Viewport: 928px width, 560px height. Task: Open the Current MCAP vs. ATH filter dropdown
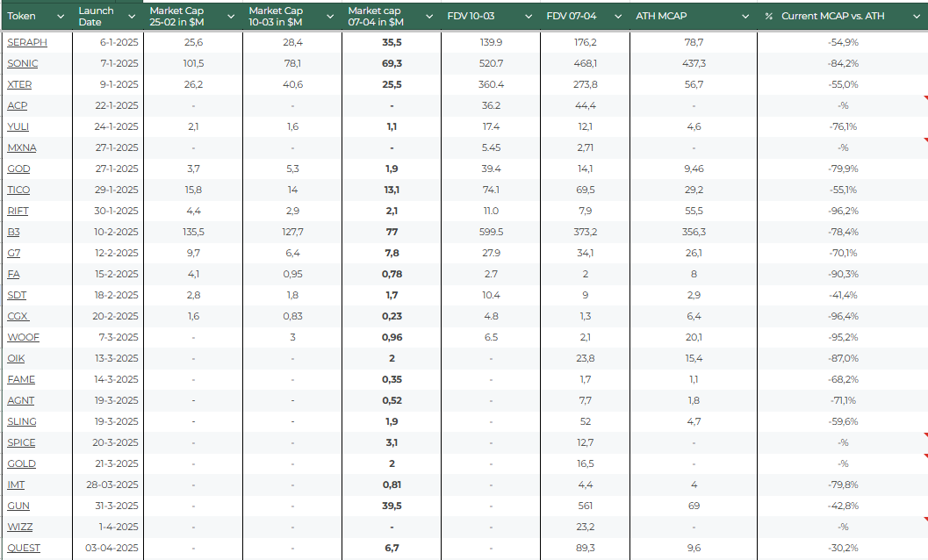coord(917,17)
